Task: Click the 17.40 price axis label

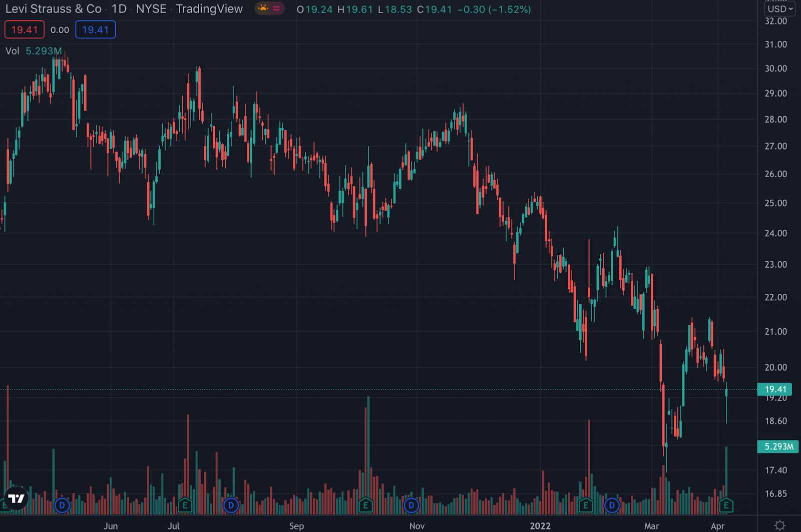Action: [x=775, y=470]
